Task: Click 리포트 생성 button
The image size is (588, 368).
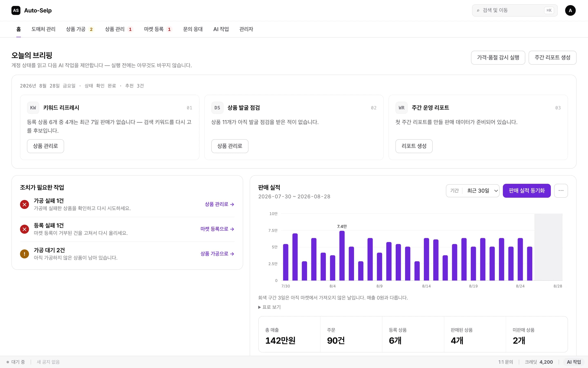Action: (414, 146)
